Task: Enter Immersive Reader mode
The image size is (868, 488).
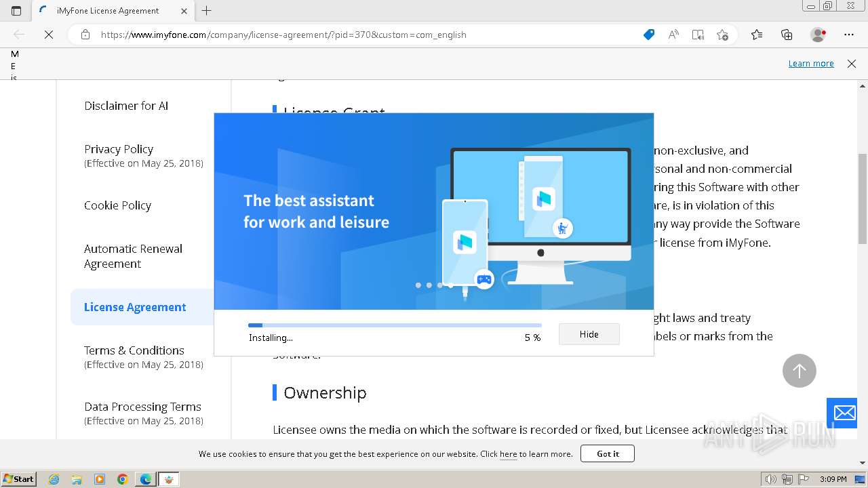Action: 698,35
